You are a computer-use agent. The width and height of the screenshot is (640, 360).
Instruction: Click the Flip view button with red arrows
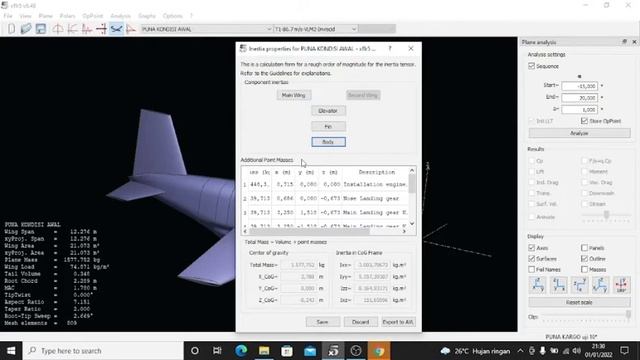point(621,285)
